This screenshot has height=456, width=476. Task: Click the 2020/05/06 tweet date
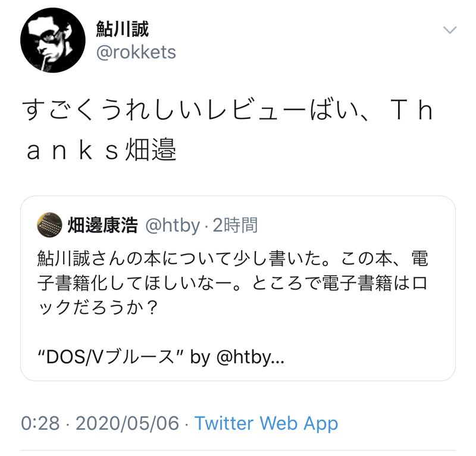click(127, 423)
